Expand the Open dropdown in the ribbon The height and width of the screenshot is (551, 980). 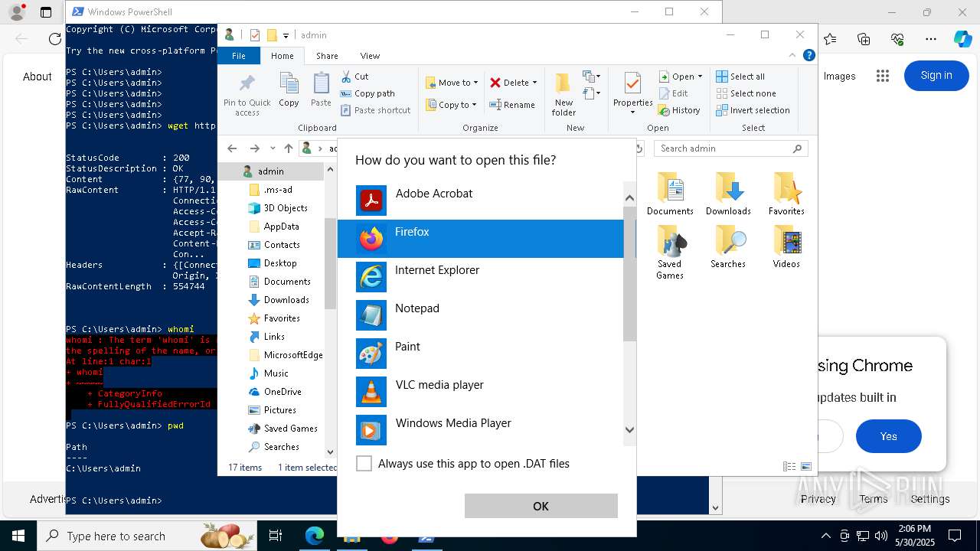pos(700,77)
